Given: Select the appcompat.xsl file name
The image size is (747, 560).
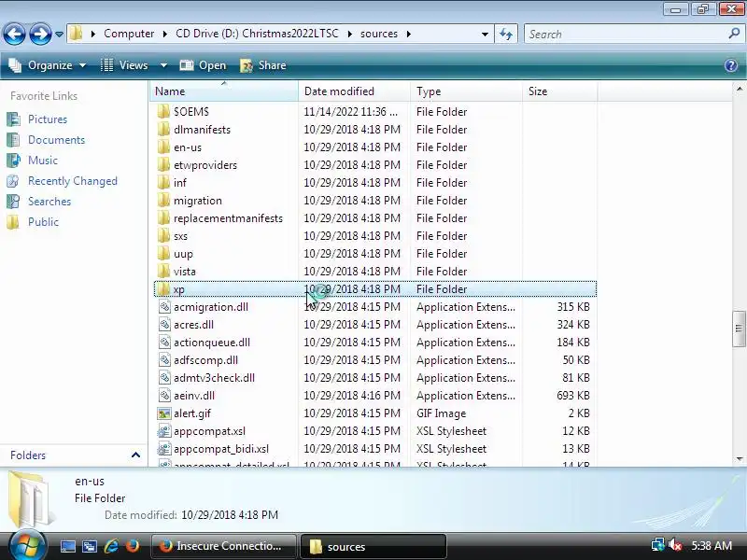Looking at the screenshot, I should click(x=209, y=431).
